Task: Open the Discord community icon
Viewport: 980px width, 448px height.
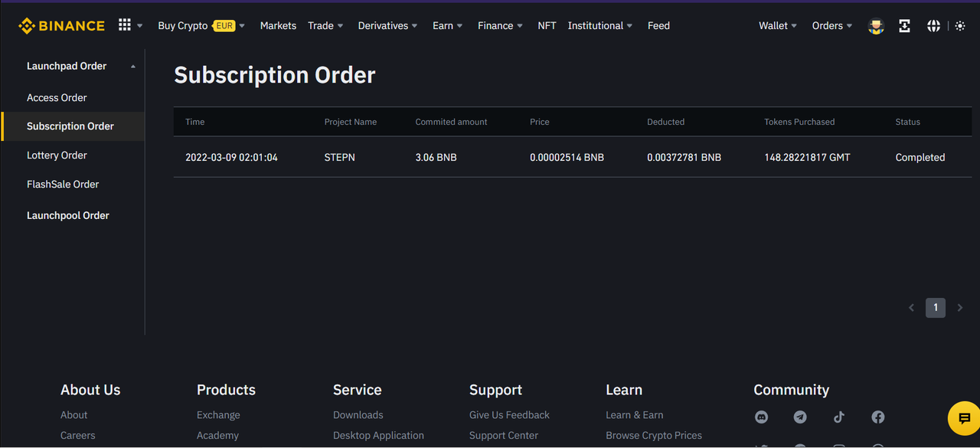Action: (761, 417)
